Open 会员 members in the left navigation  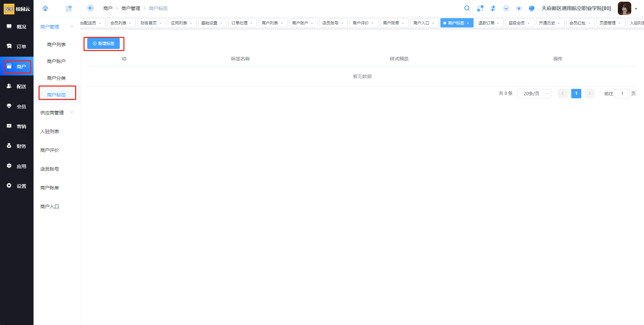click(x=17, y=106)
